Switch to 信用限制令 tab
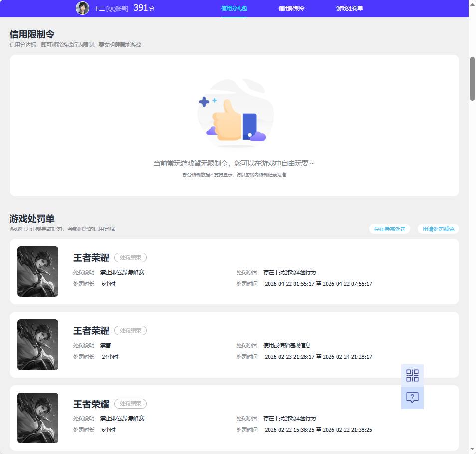476x454 pixels. [292, 8]
